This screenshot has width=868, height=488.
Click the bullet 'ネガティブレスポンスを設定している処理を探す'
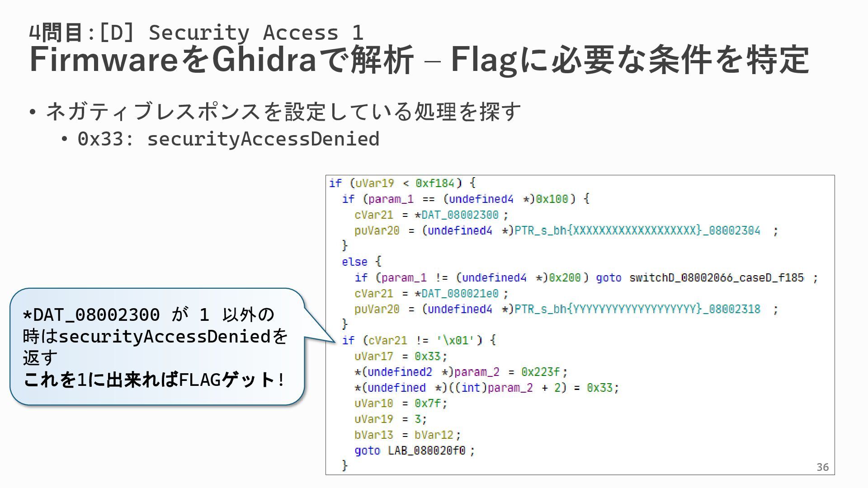(283, 112)
